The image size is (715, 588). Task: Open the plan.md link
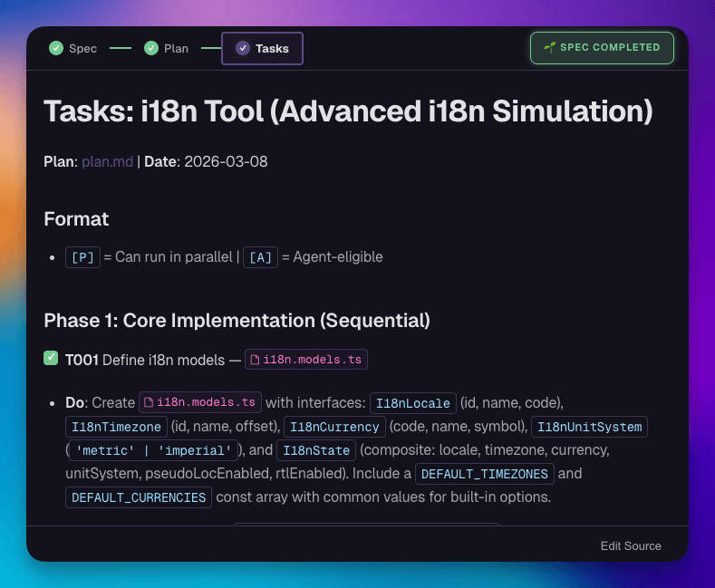click(107, 161)
